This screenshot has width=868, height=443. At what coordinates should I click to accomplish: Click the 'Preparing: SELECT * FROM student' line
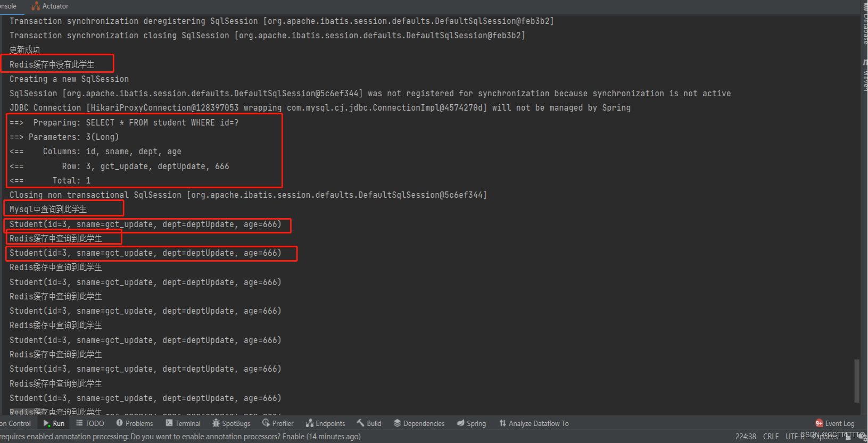pyautogui.click(x=124, y=122)
